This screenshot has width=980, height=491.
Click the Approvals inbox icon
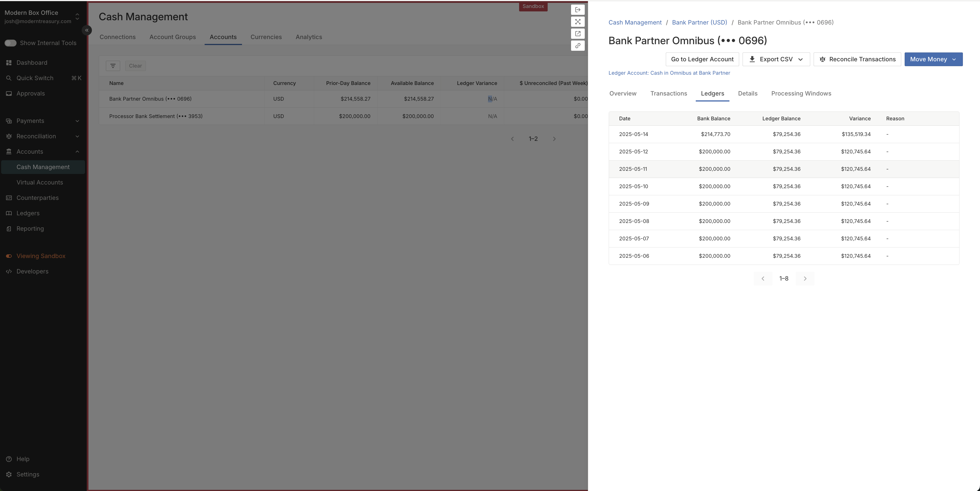pyautogui.click(x=9, y=94)
